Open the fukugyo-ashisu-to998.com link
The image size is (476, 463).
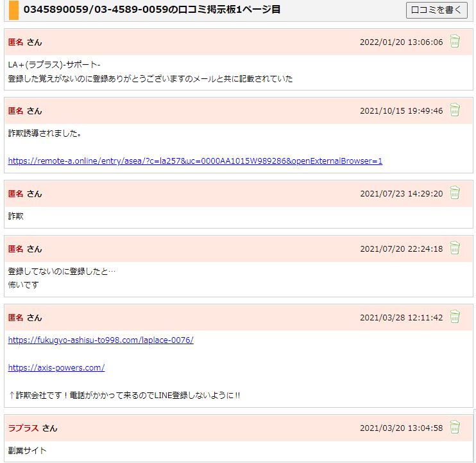(x=101, y=340)
